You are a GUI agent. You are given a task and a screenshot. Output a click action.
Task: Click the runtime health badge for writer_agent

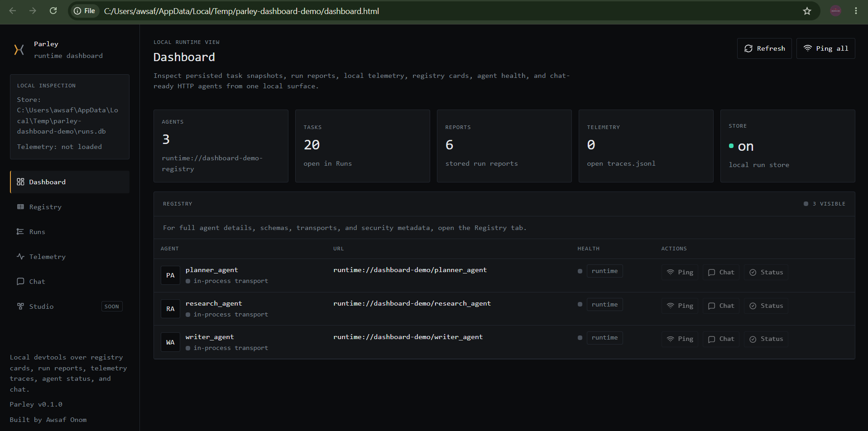point(604,338)
